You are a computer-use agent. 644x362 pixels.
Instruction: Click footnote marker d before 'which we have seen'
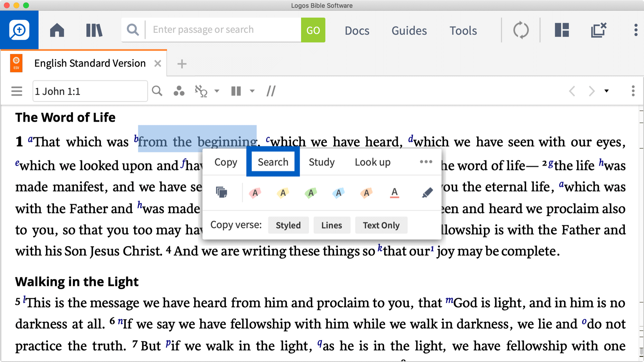point(411,139)
